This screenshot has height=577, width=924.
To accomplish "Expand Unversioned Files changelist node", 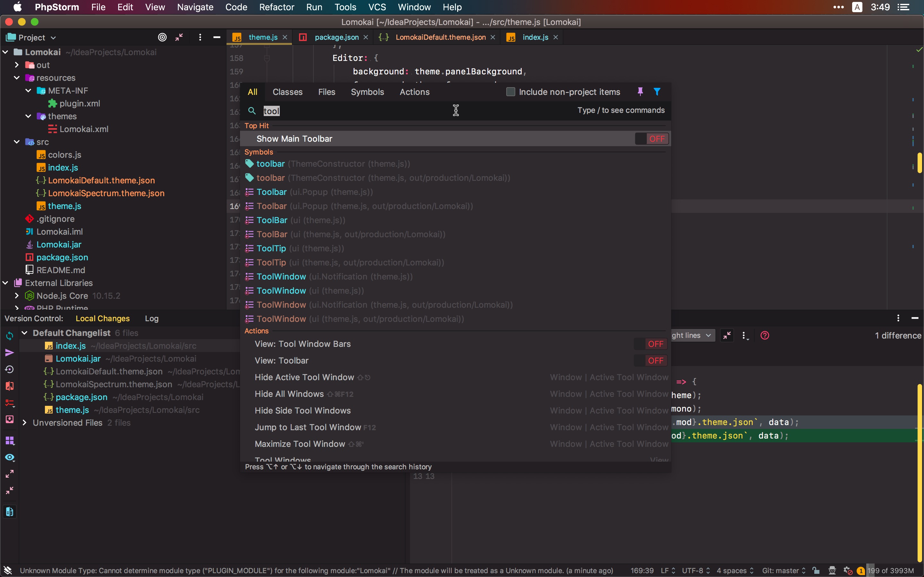I will 24,422.
